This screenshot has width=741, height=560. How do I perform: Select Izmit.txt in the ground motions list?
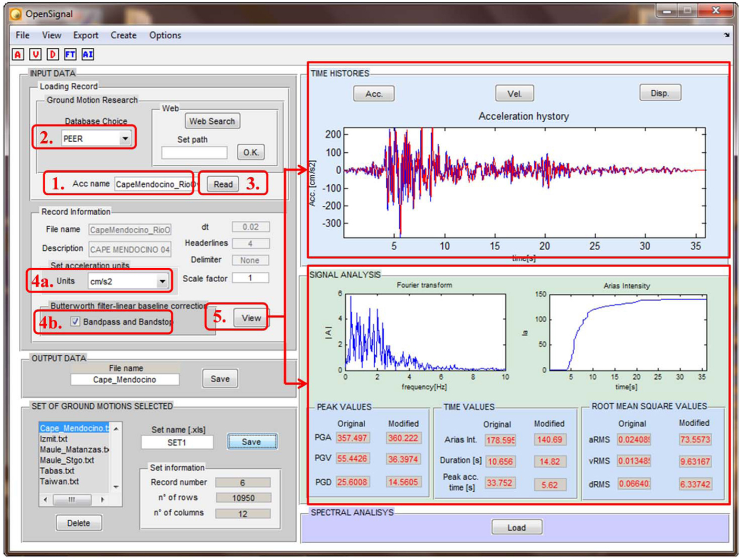coord(54,439)
